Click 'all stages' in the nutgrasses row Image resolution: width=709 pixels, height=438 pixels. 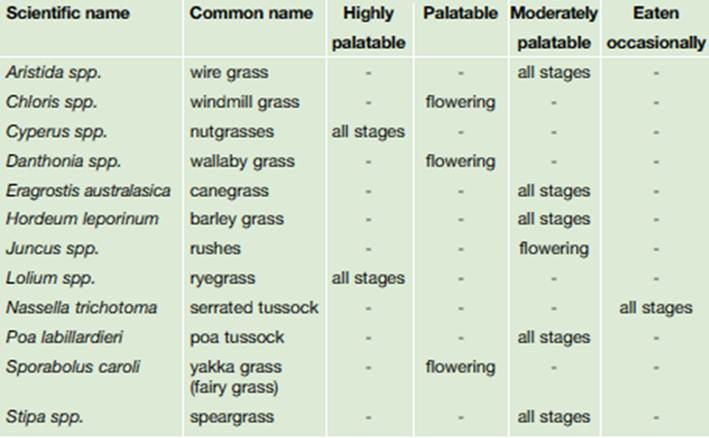click(x=368, y=132)
